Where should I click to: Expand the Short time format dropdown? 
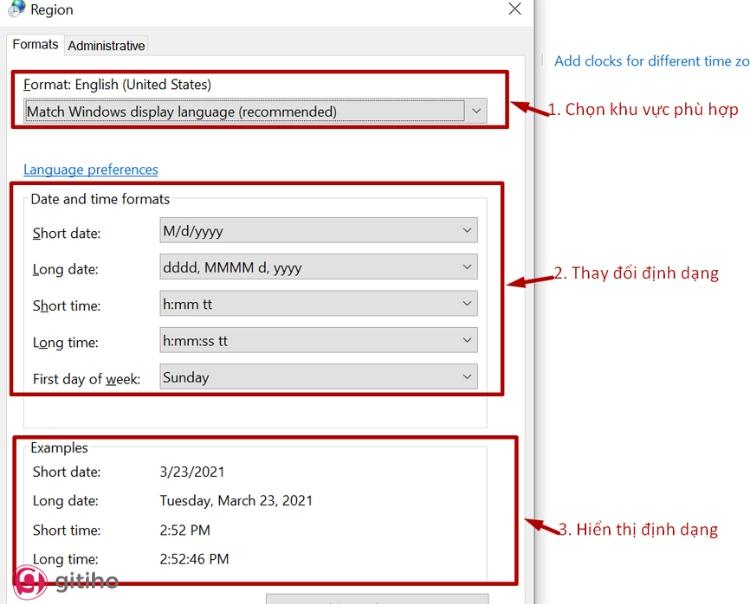coord(318,303)
